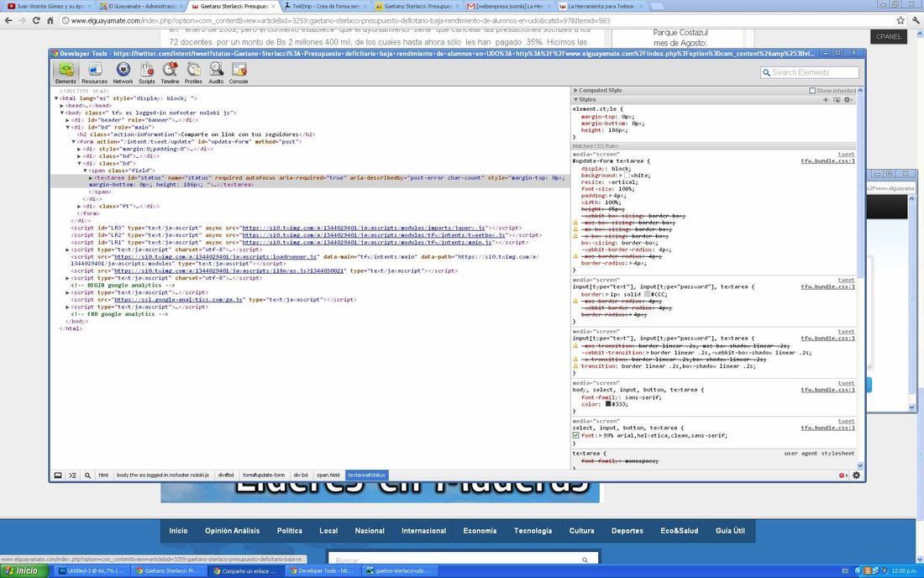Click the browser address bar
The height and width of the screenshot is (578, 924).
[x=477, y=21]
